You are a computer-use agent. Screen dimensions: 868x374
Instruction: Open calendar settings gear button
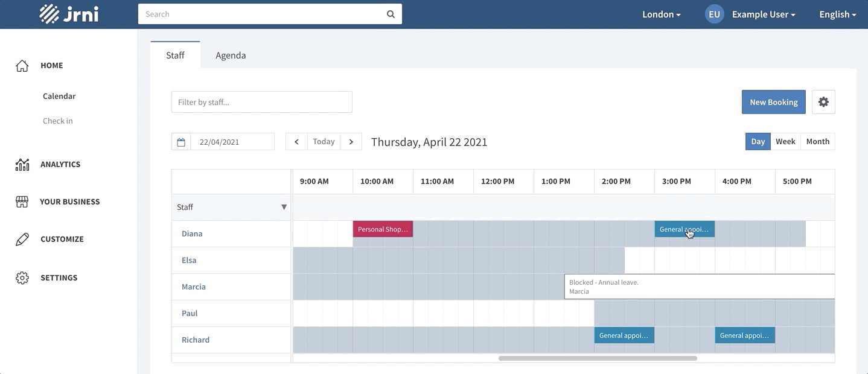tap(823, 102)
